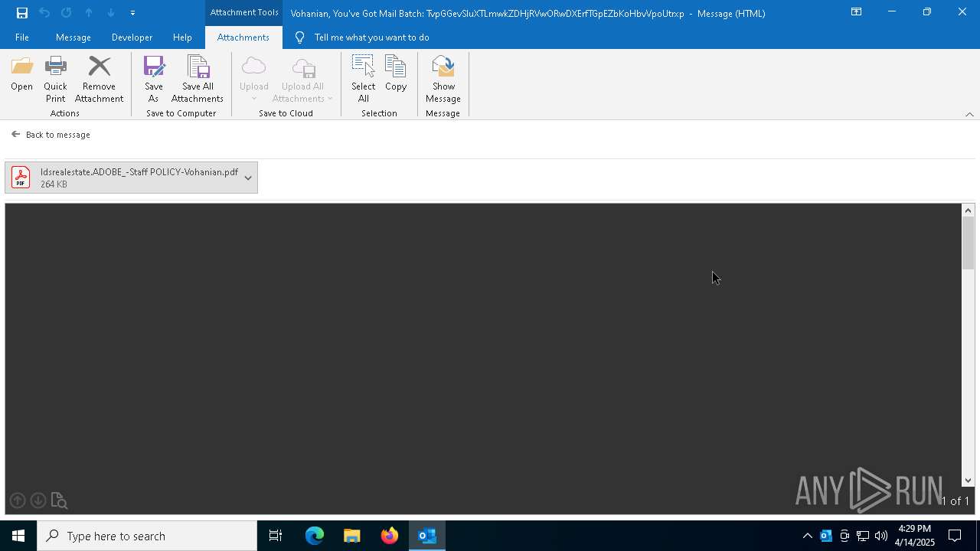
Task: Collapse the ribbon with the chevron
Action: [x=969, y=114]
